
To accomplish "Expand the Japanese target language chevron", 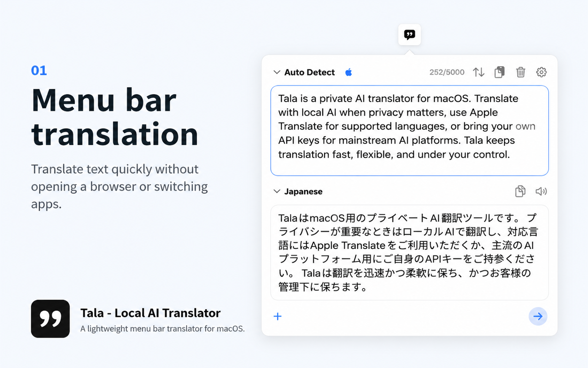I will point(277,191).
